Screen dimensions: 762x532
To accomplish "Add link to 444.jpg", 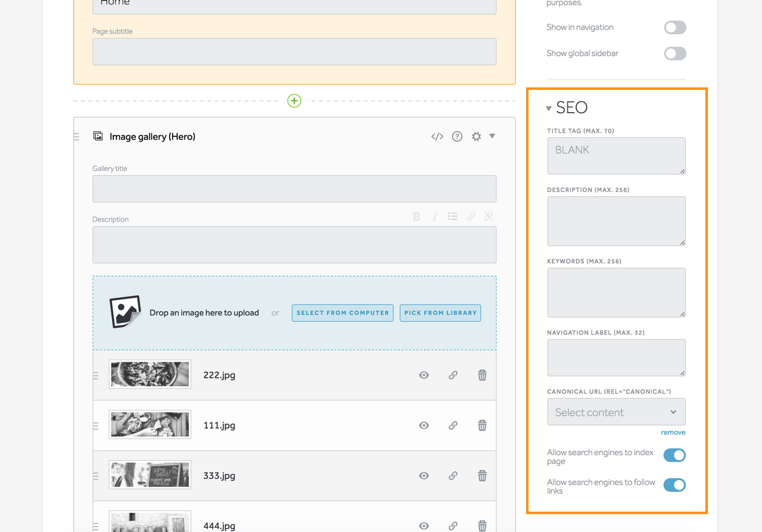I will coord(453,526).
